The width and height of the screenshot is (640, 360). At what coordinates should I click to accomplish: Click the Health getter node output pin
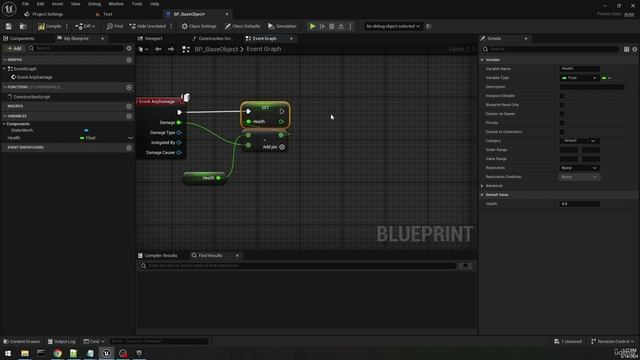tap(219, 178)
